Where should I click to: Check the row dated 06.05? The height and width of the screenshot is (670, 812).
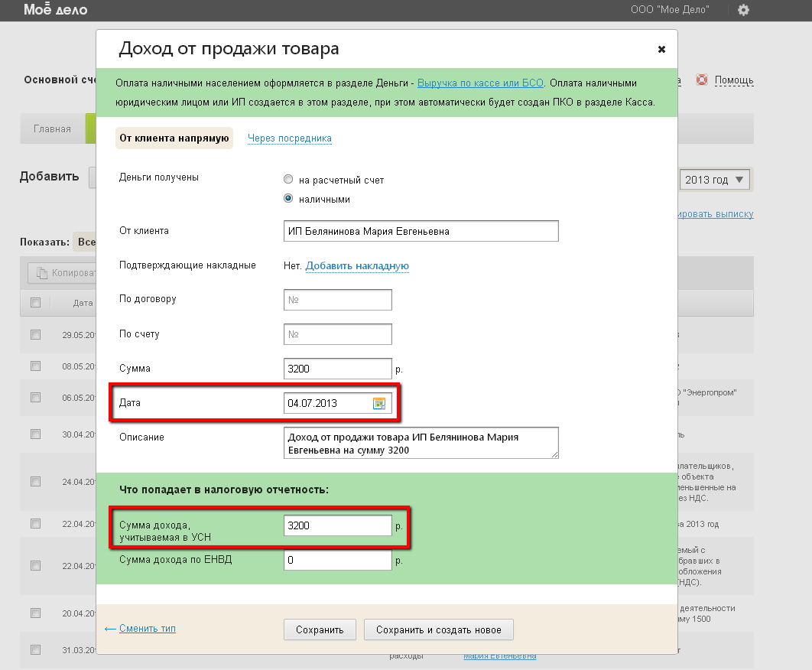coord(35,398)
